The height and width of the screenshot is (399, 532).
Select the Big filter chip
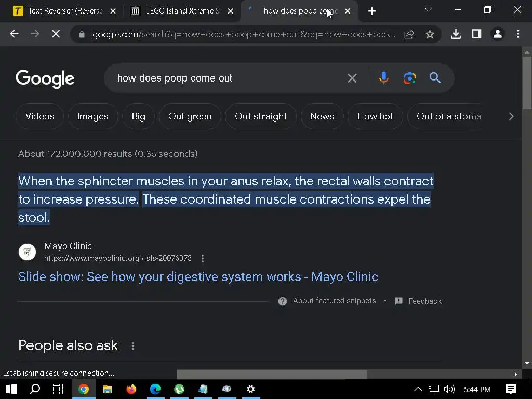click(x=138, y=116)
